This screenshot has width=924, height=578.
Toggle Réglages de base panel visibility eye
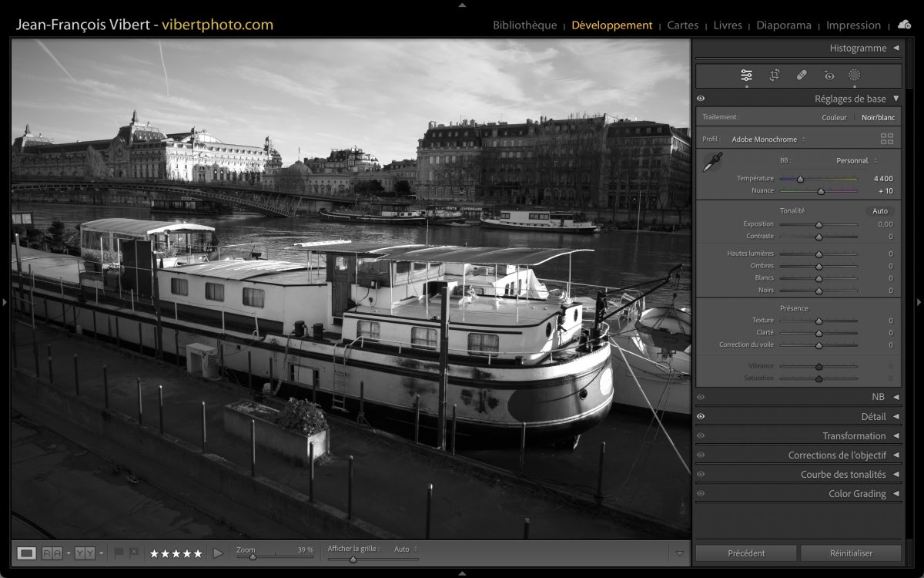pos(701,99)
